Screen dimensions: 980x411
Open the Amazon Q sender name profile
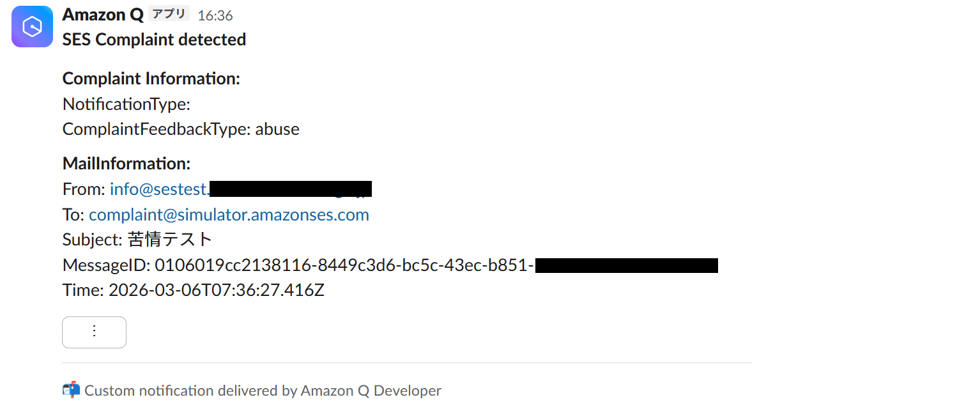(103, 15)
